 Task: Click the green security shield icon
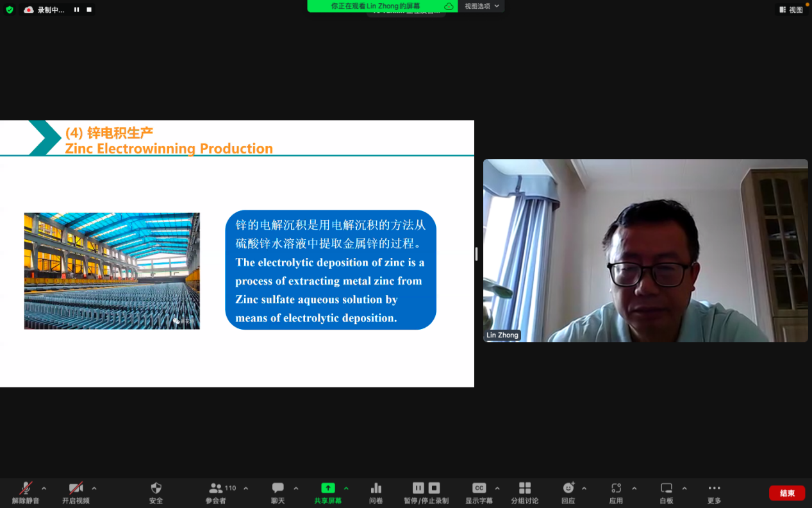click(9, 10)
